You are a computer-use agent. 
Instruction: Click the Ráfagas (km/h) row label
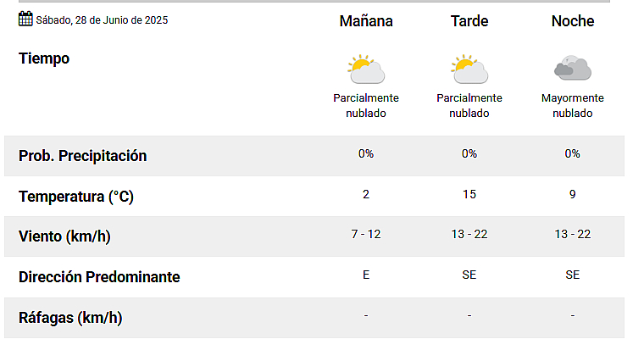(70, 318)
